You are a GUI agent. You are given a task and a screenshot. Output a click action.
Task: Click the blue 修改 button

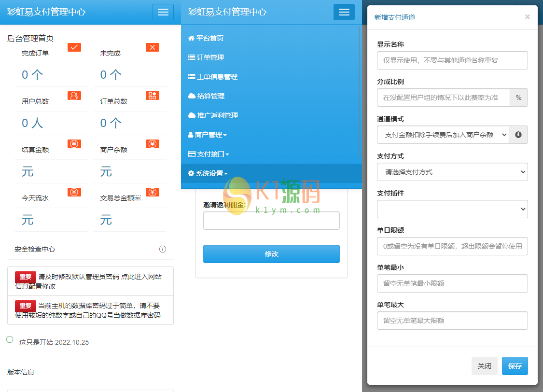point(271,254)
